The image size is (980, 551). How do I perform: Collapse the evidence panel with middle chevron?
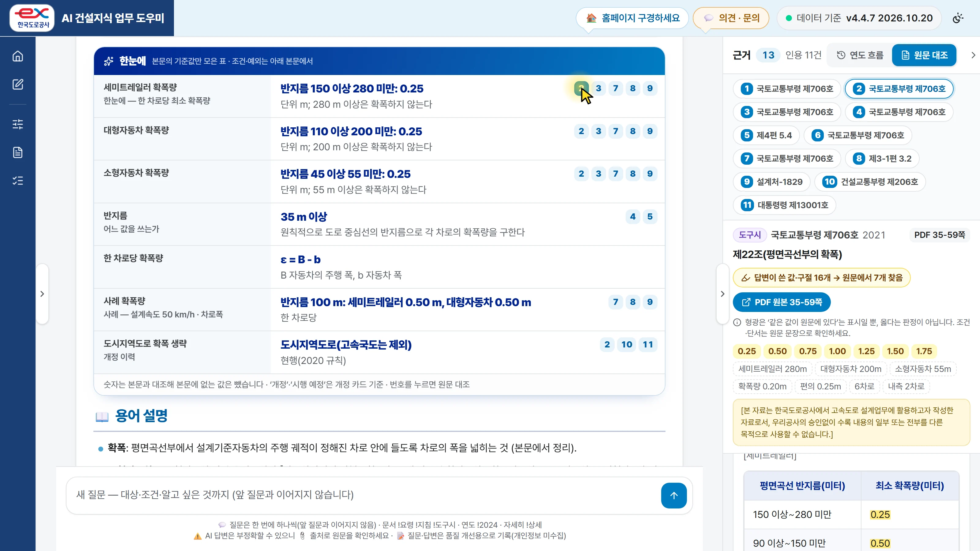(x=722, y=294)
